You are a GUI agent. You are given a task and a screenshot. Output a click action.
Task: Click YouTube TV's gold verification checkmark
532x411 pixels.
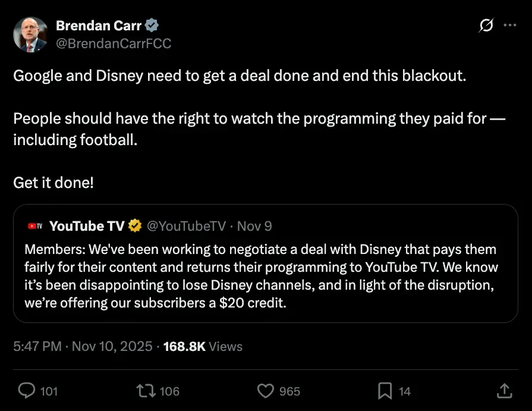pos(135,226)
